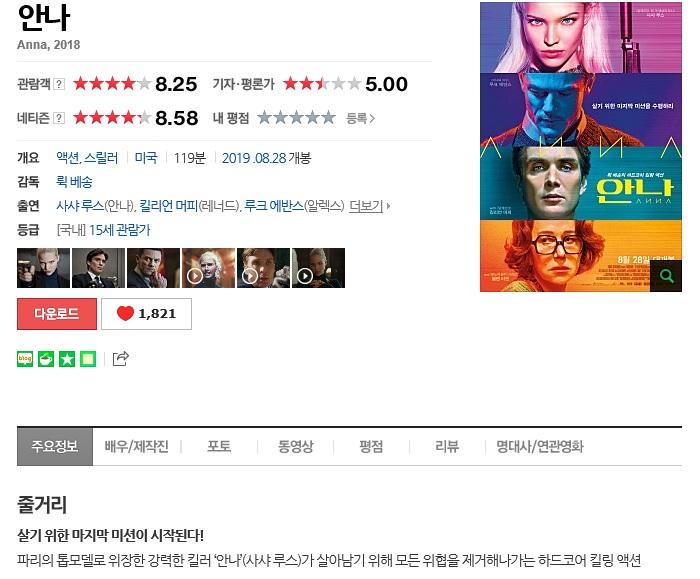Click the red 다운로드 button
The width and height of the screenshot is (700, 579).
pos(57,314)
